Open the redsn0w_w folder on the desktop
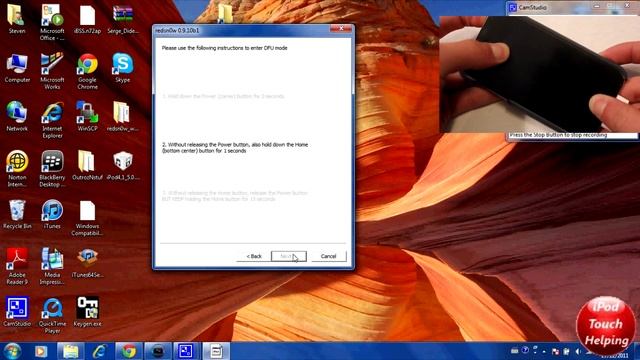Viewport: 640px width, 360px height. click(x=122, y=116)
